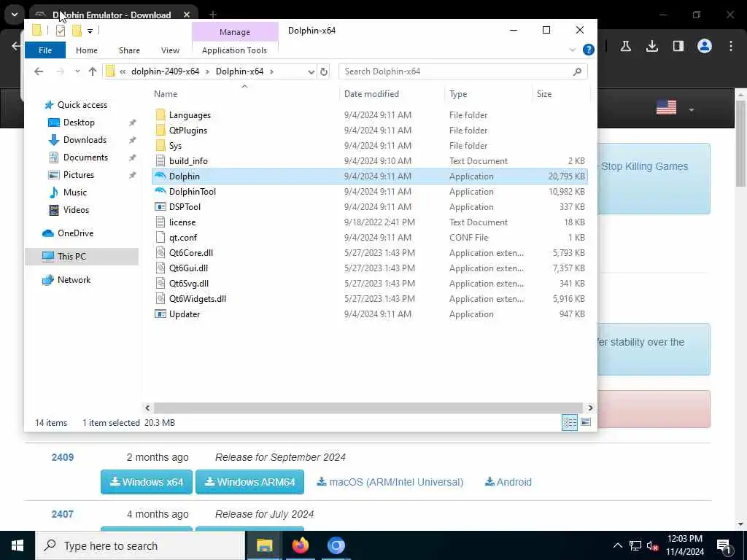The width and height of the screenshot is (747, 560).
Task: Open the notification center icon
Action: point(724,546)
